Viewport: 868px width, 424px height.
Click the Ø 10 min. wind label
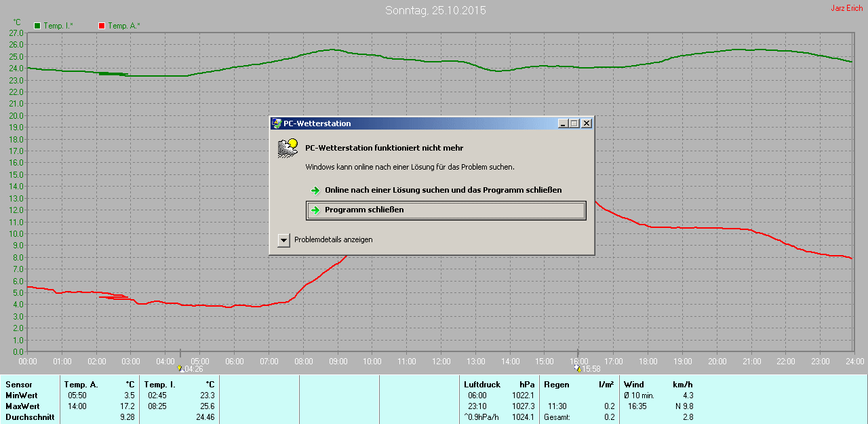(639, 396)
